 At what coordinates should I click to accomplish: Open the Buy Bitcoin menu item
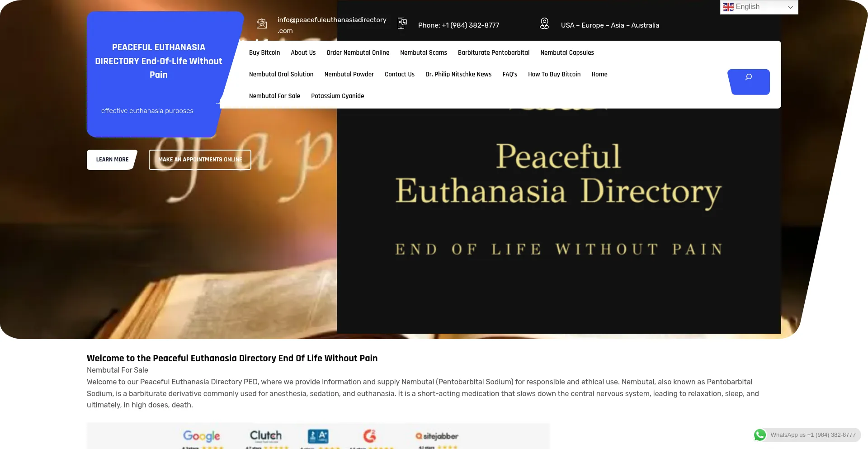coord(264,52)
